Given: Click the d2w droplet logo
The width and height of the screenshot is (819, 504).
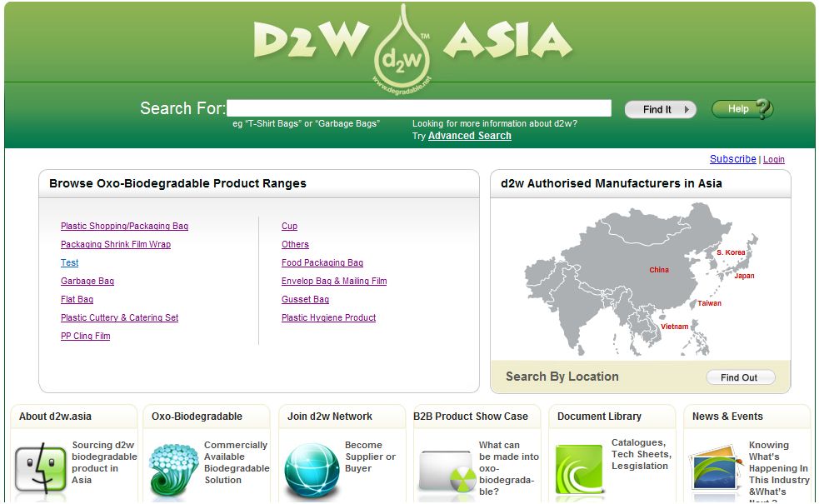Looking at the screenshot, I should pos(402,50).
